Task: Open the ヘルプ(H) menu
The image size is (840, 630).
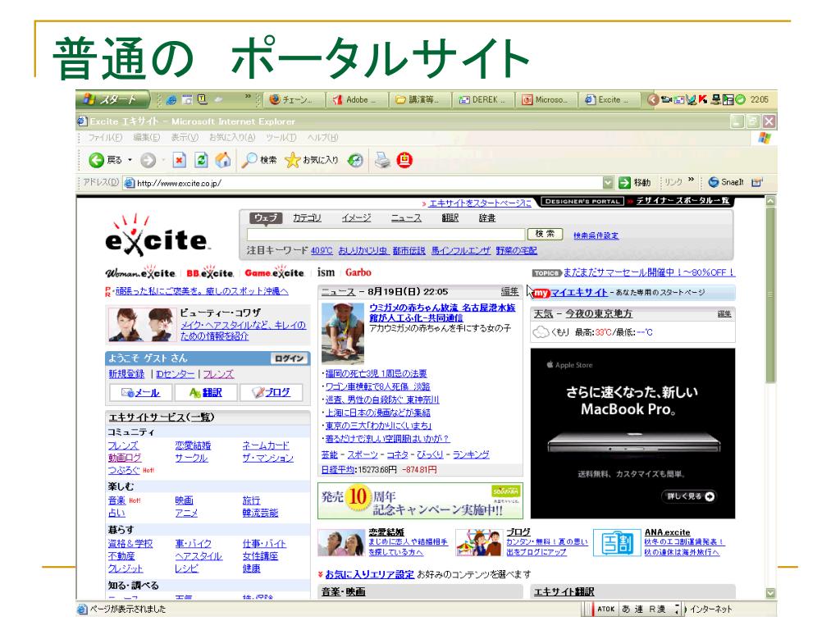Action: [322, 138]
